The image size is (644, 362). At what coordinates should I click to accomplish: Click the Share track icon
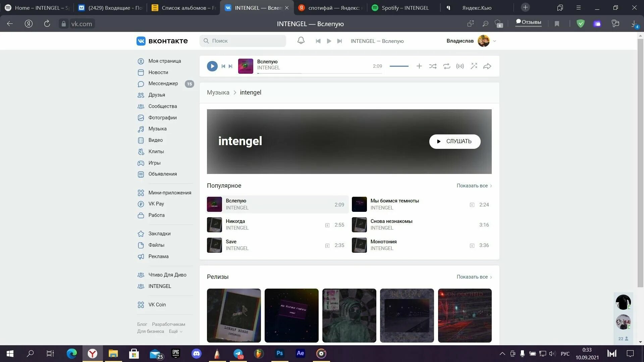click(x=487, y=66)
